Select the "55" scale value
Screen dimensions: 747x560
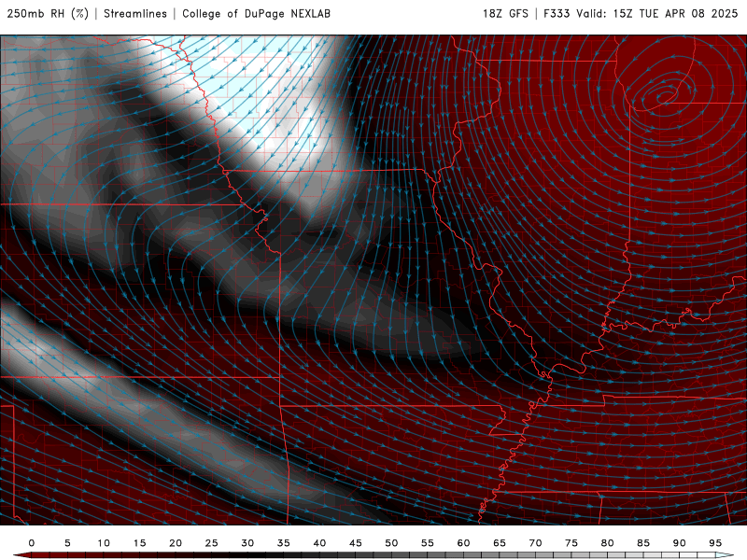[428, 543]
